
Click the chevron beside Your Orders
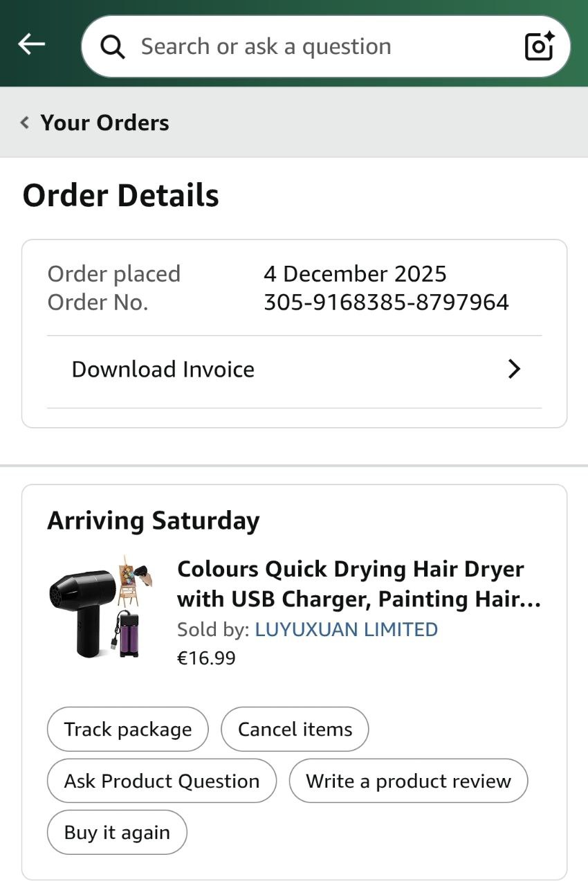(25, 123)
